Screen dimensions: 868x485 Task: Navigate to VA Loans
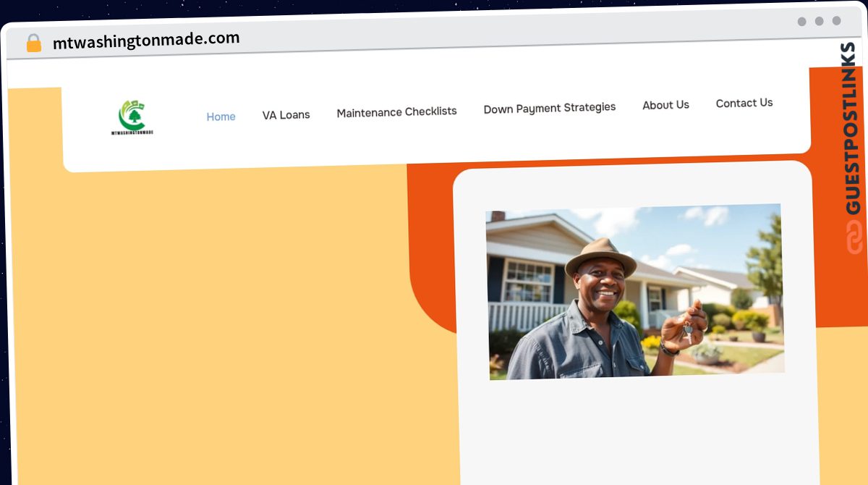coord(286,114)
